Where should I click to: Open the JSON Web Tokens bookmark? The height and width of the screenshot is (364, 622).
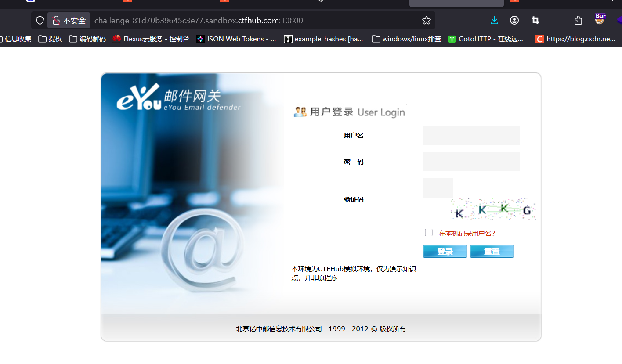pyautogui.click(x=236, y=39)
